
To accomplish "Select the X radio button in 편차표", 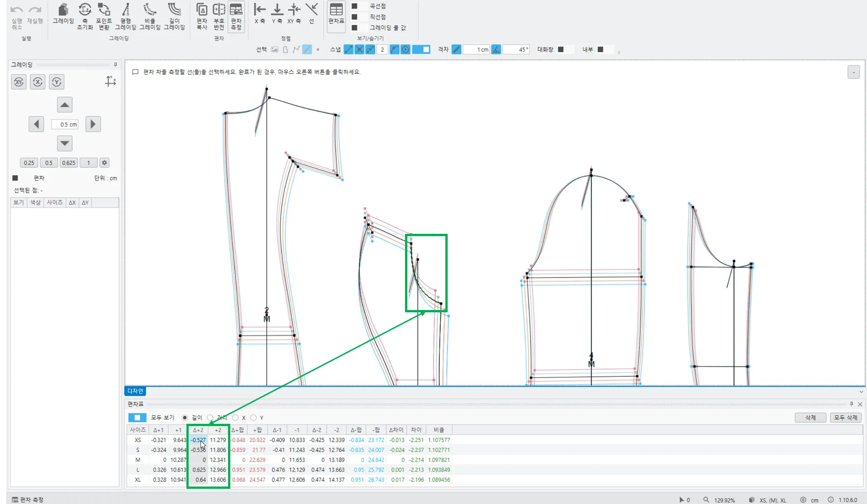I will (x=236, y=418).
